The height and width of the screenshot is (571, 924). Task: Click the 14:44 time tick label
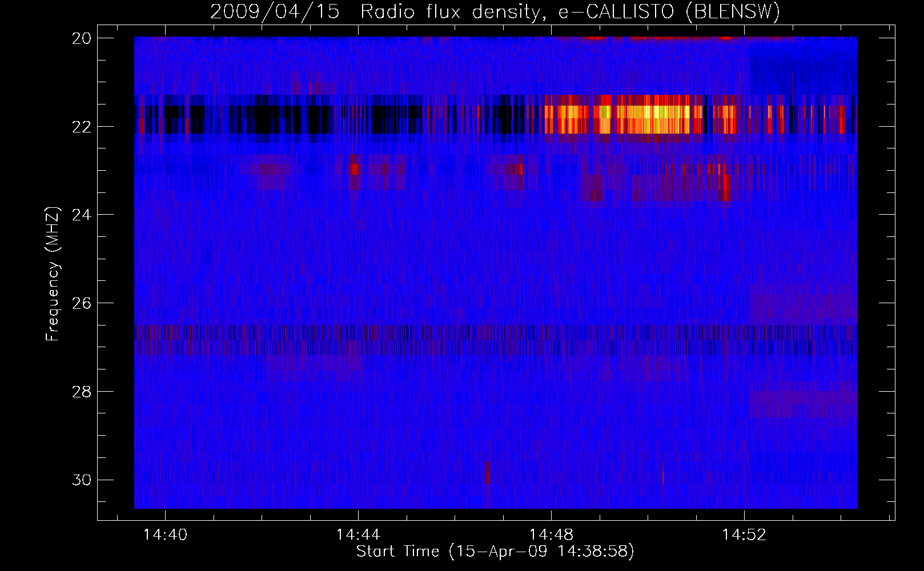tap(358, 535)
